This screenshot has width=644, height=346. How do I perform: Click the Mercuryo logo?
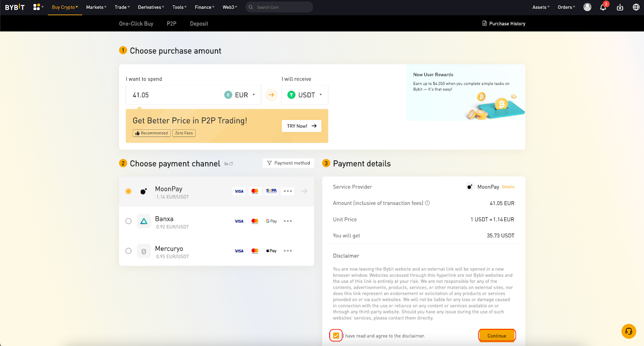pyautogui.click(x=144, y=251)
